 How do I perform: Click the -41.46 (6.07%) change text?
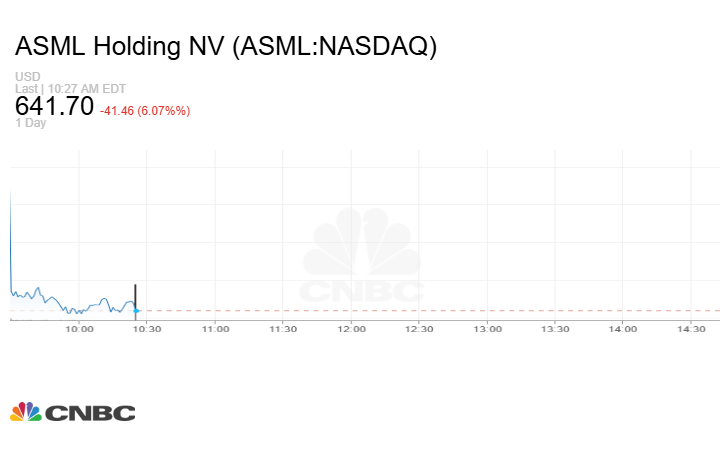point(145,110)
